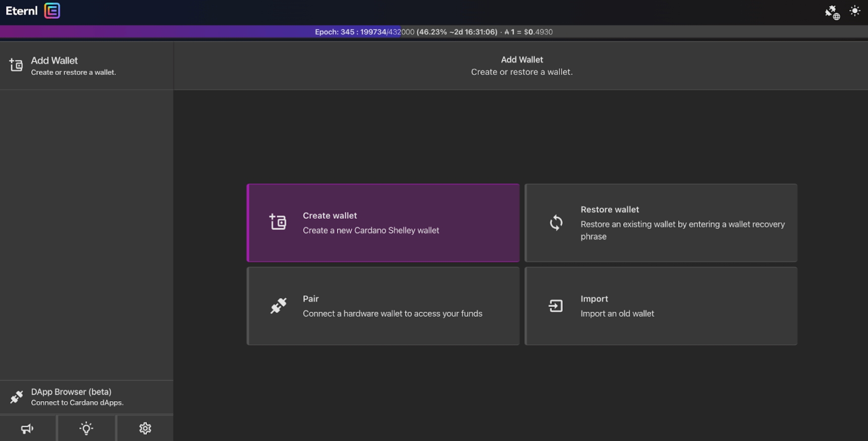Open settings with the gear icon
Viewport: 868px width, 441px height.
pyautogui.click(x=145, y=428)
